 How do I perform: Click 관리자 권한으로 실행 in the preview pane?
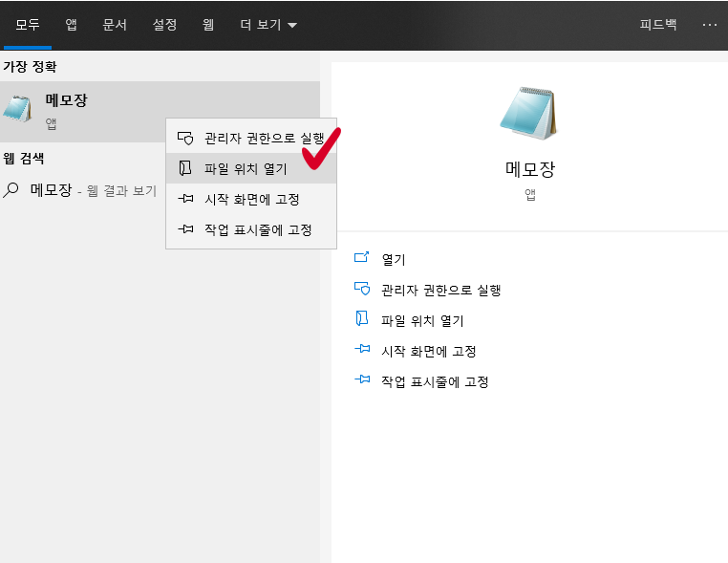click(x=440, y=290)
